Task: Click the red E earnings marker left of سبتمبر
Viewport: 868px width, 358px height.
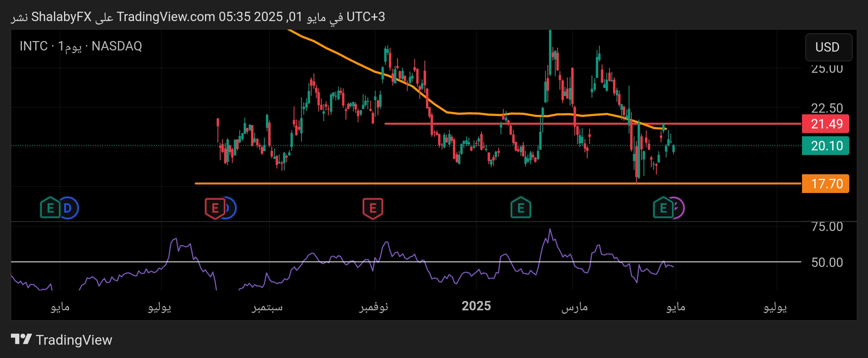Action: [x=215, y=208]
